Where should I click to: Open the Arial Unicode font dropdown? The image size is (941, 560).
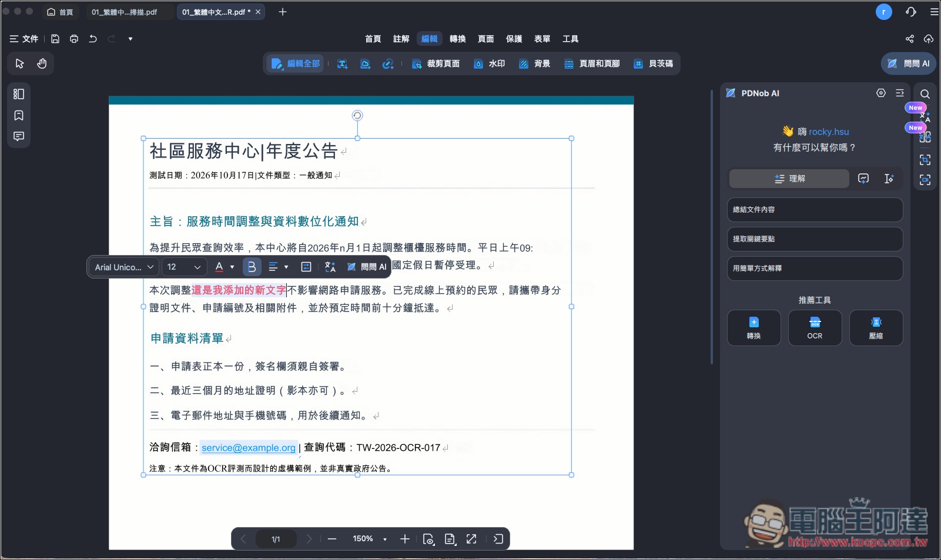point(124,267)
